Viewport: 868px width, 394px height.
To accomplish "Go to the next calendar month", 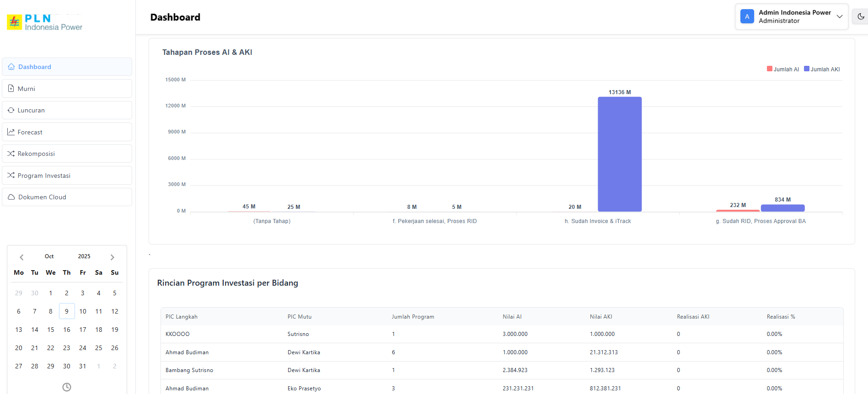I will (113, 257).
